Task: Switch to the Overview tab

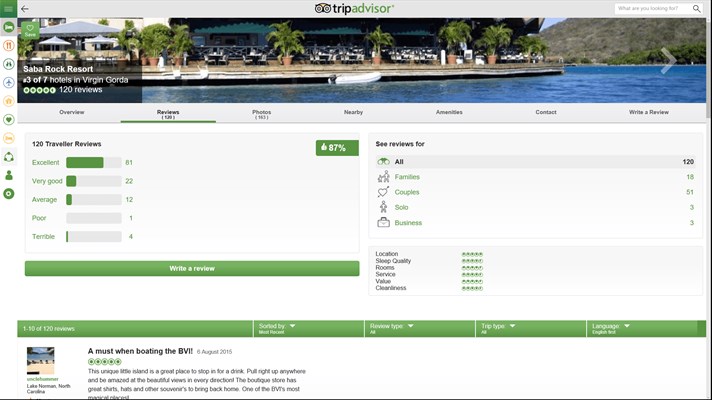Action: click(72, 112)
